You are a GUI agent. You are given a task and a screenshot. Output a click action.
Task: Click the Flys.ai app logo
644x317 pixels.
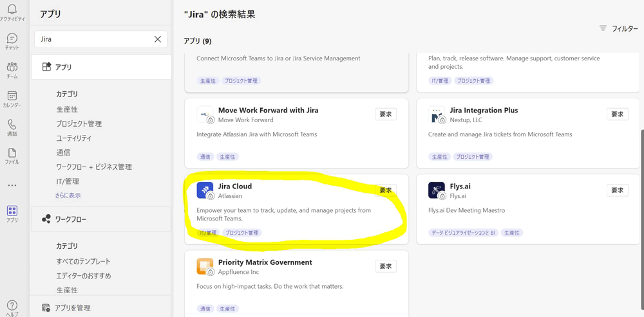(436, 190)
